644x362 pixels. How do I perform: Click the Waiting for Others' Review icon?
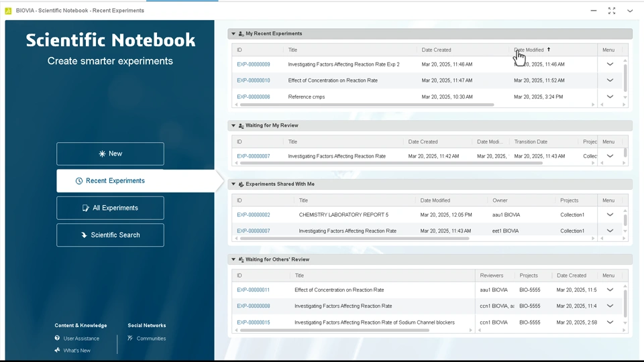[241, 259]
